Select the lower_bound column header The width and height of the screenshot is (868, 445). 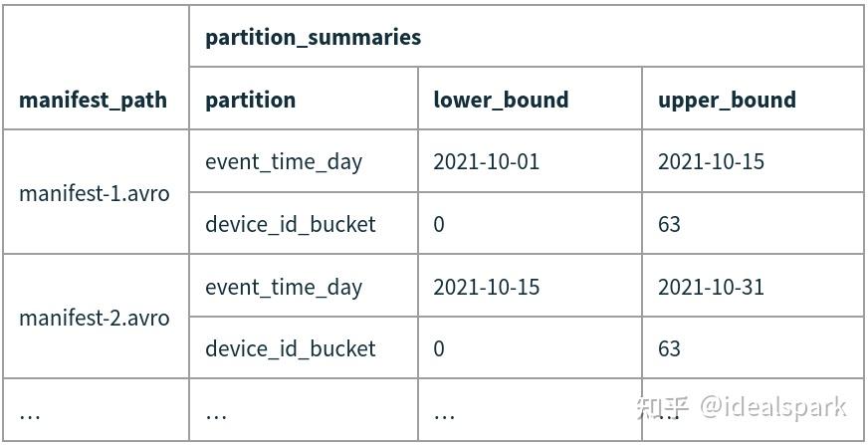(x=501, y=100)
